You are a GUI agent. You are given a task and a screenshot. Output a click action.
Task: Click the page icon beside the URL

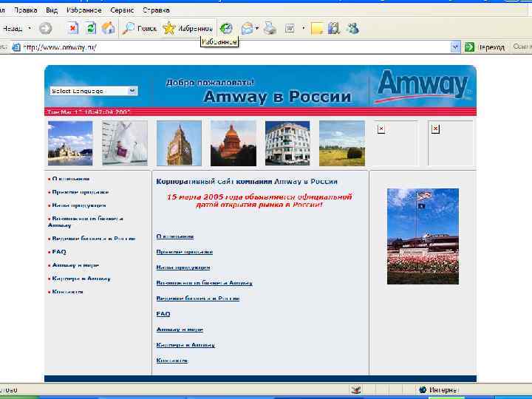[x=16, y=47]
